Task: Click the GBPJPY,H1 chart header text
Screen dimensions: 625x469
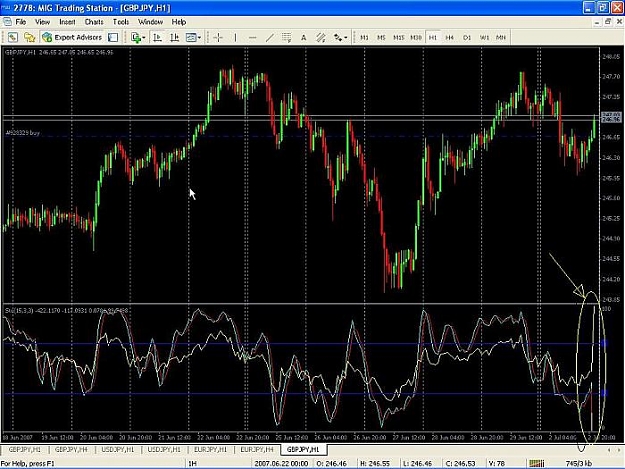Action: point(59,52)
